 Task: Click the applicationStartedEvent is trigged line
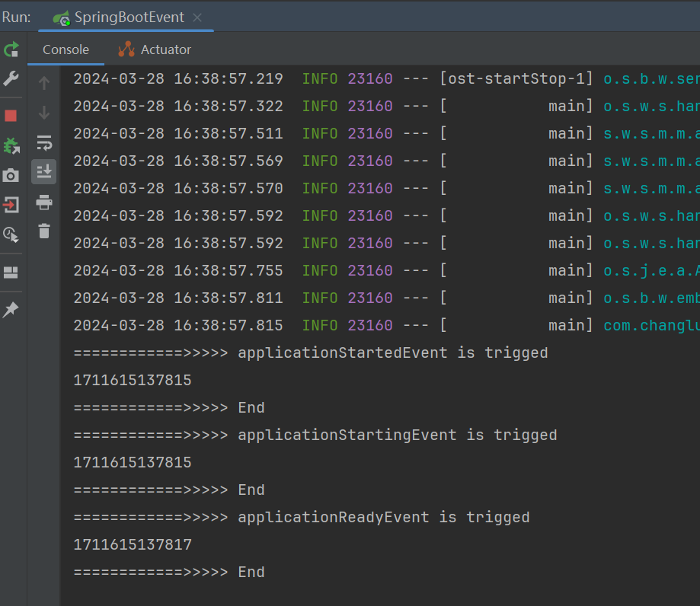coord(311,353)
